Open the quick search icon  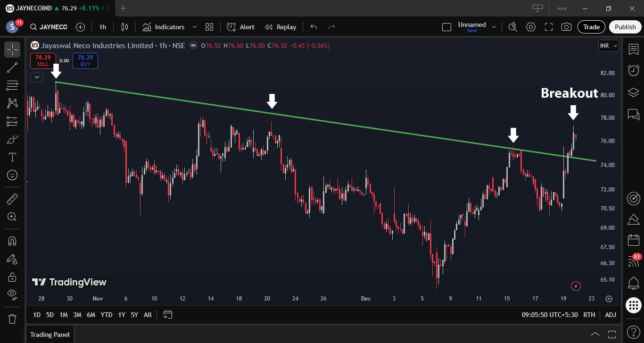coord(513,27)
